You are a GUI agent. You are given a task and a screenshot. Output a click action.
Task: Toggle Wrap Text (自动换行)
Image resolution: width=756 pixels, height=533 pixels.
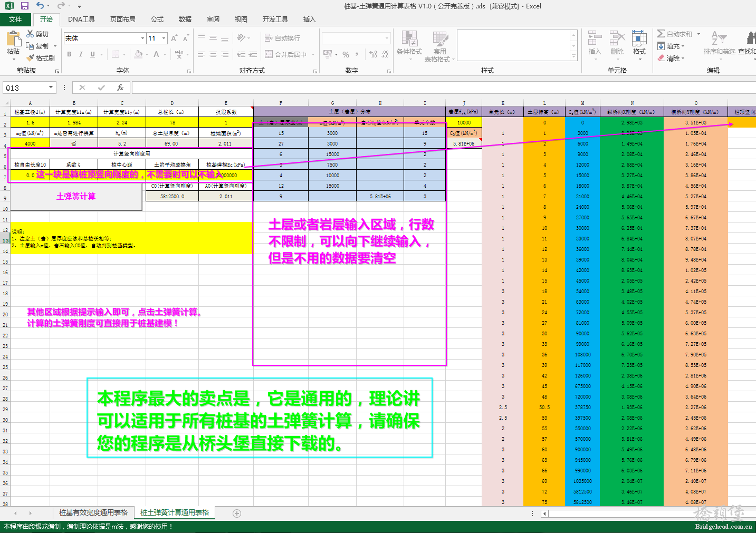click(x=282, y=38)
